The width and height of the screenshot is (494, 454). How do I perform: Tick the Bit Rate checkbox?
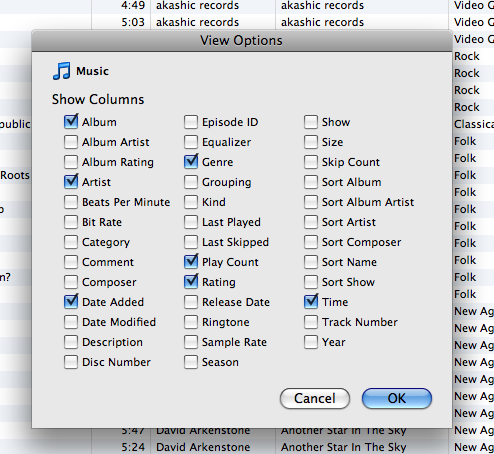(71, 222)
